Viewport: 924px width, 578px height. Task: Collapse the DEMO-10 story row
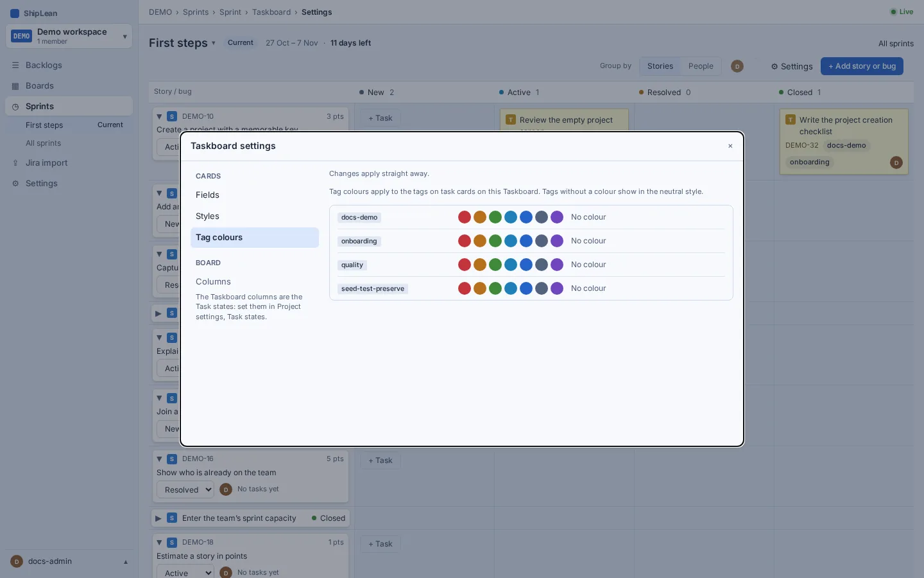click(x=159, y=116)
